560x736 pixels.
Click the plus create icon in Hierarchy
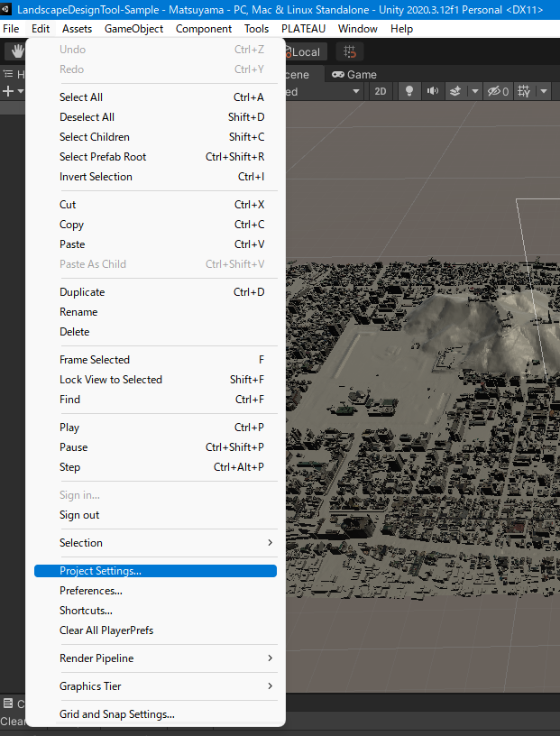click(x=8, y=91)
